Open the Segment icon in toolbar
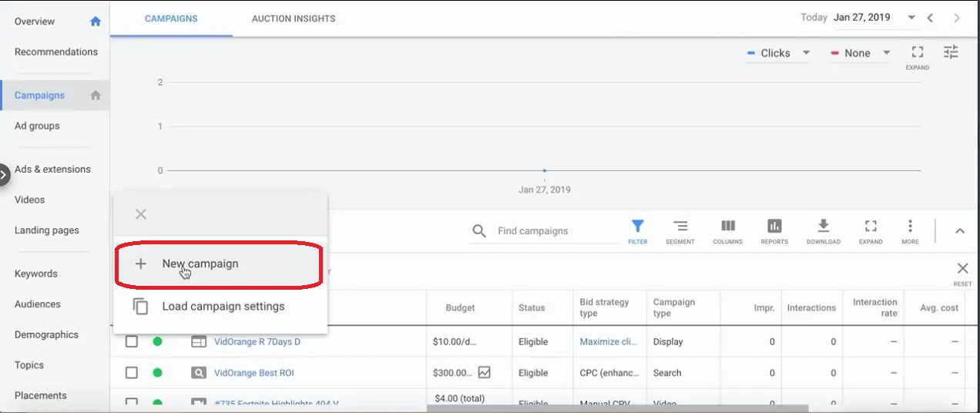Viewport: 980px width, 413px height. pos(680,227)
